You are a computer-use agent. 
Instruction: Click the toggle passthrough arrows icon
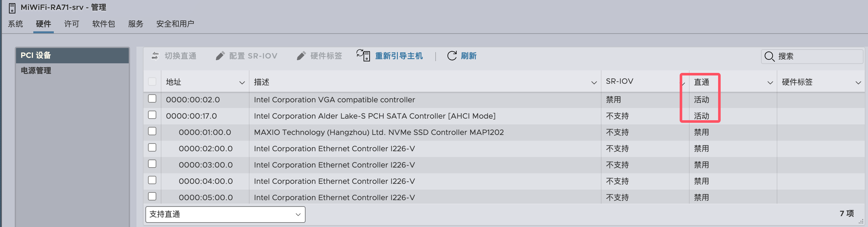155,56
